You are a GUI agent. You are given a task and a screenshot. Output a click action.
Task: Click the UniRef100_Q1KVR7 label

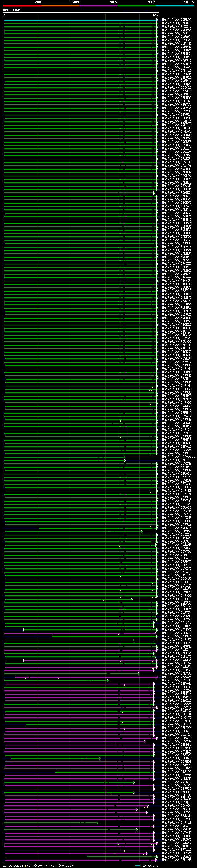[177, 812]
